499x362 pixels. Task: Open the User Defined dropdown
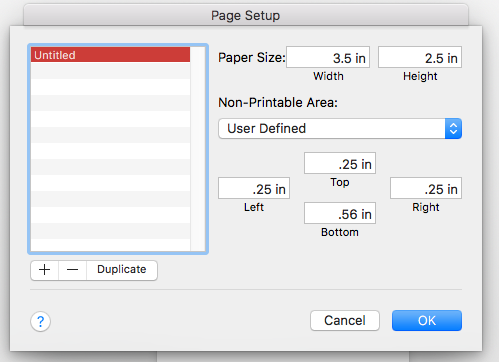click(x=340, y=129)
